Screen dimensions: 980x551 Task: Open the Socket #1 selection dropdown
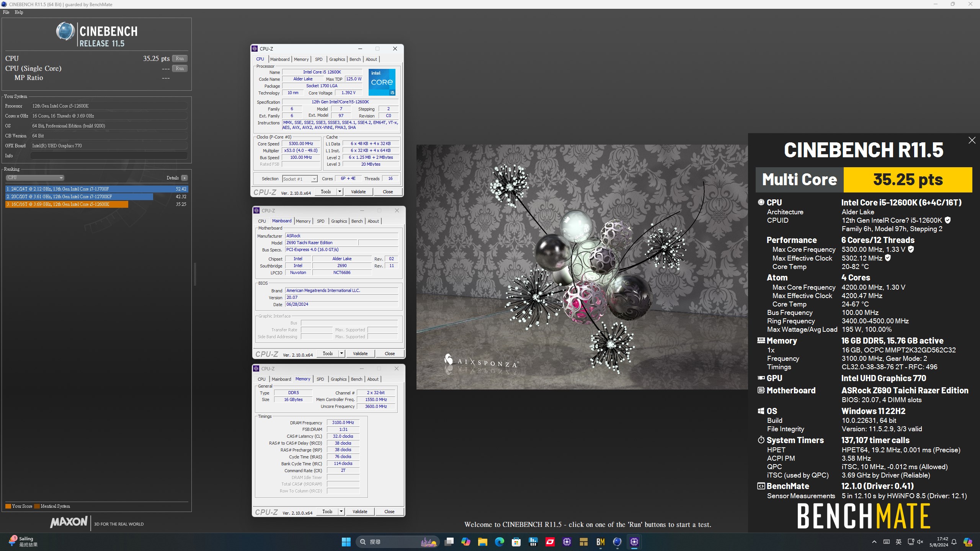tap(300, 179)
